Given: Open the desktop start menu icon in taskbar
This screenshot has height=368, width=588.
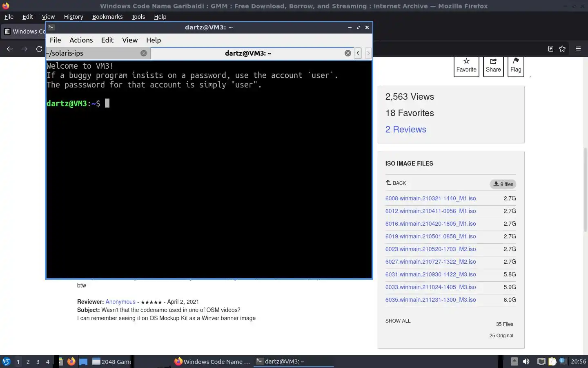Looking at the screenshot, I should point(6,361).
